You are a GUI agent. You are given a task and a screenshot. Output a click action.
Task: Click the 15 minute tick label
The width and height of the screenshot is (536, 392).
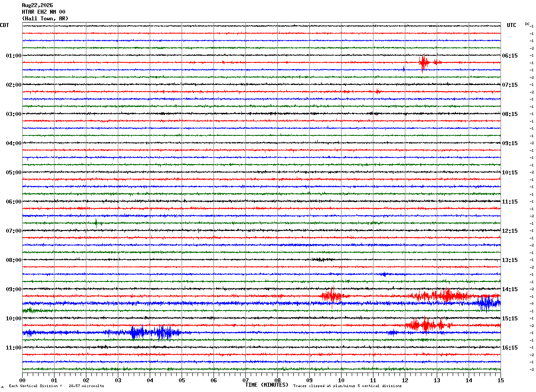tap(501, 380)
